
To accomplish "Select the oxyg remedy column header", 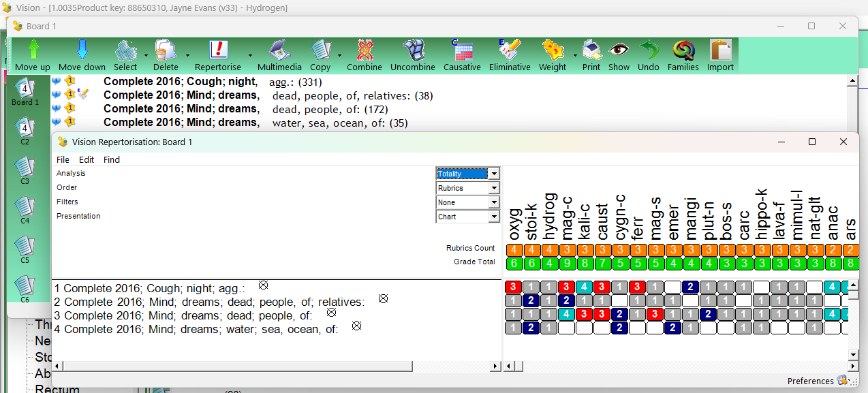I will (514, 223).
